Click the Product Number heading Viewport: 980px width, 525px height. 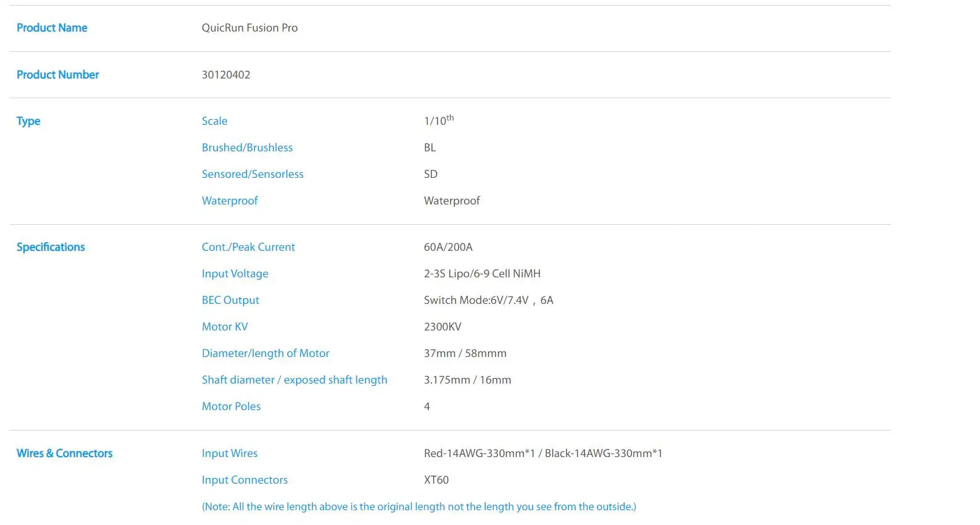point(57,75)
